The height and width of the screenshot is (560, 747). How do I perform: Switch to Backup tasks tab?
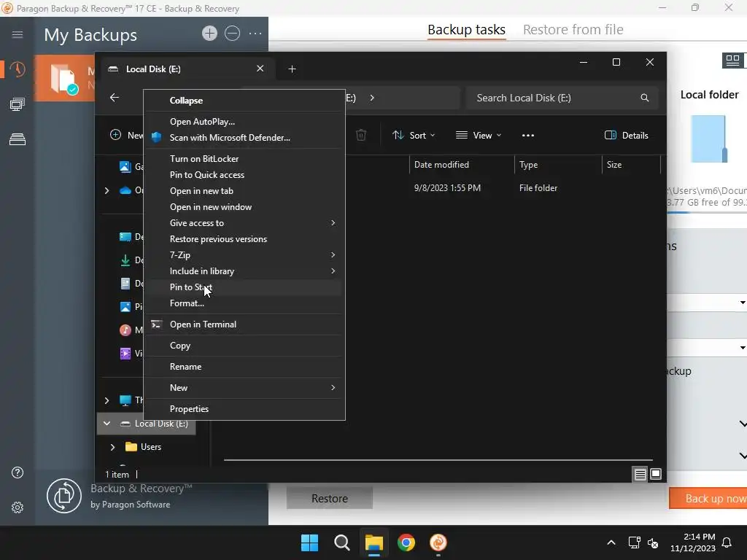click(466, 29)
